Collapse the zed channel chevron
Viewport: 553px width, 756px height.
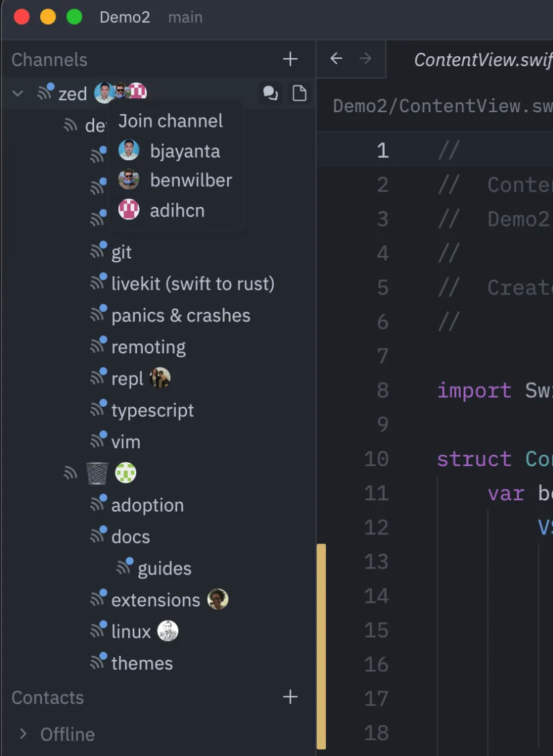pos(19,93)
